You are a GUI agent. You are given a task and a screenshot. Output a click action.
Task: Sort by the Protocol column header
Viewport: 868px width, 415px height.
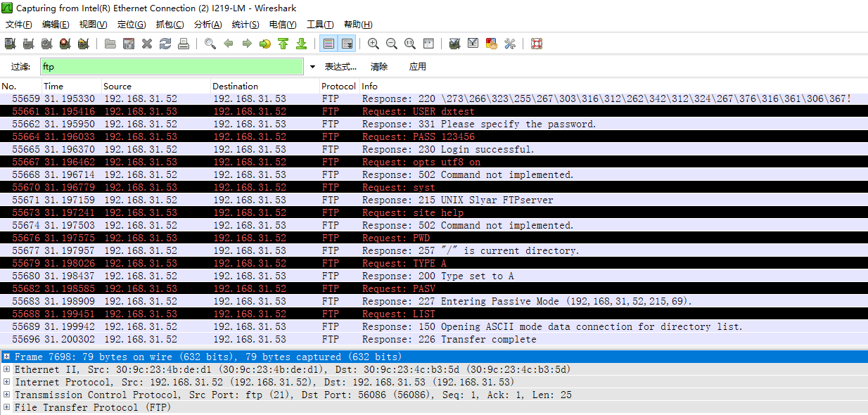pos(339,86)
